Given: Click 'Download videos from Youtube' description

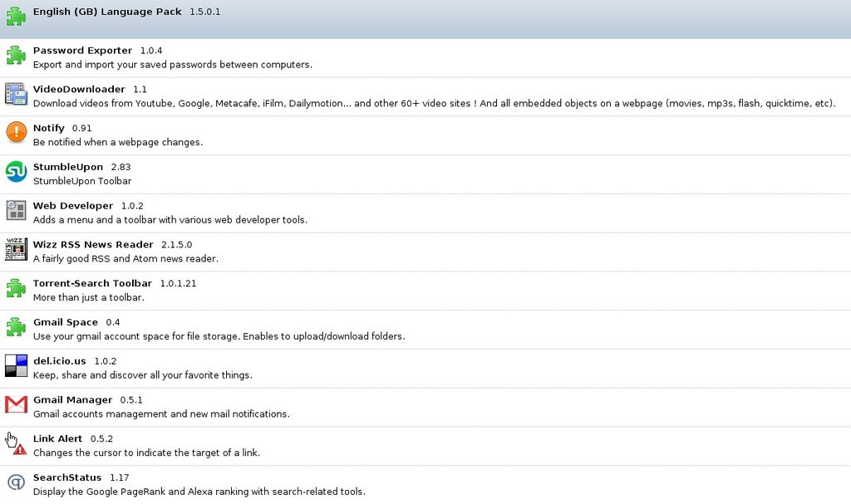Looking at the screenshot, I should (x=434, y=103).
